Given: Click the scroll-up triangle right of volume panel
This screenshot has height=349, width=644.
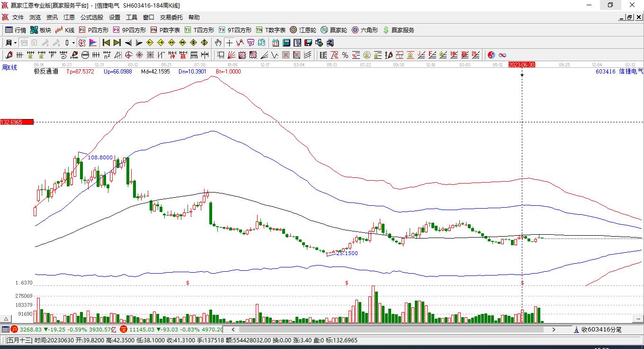Looking at the screenshot, I should (637, 319).
